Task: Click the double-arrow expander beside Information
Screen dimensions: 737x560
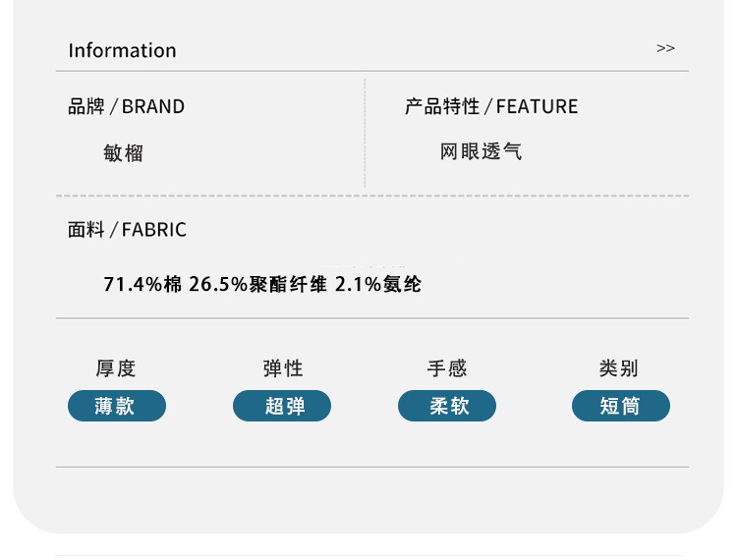Action: [x=665, y=48]
